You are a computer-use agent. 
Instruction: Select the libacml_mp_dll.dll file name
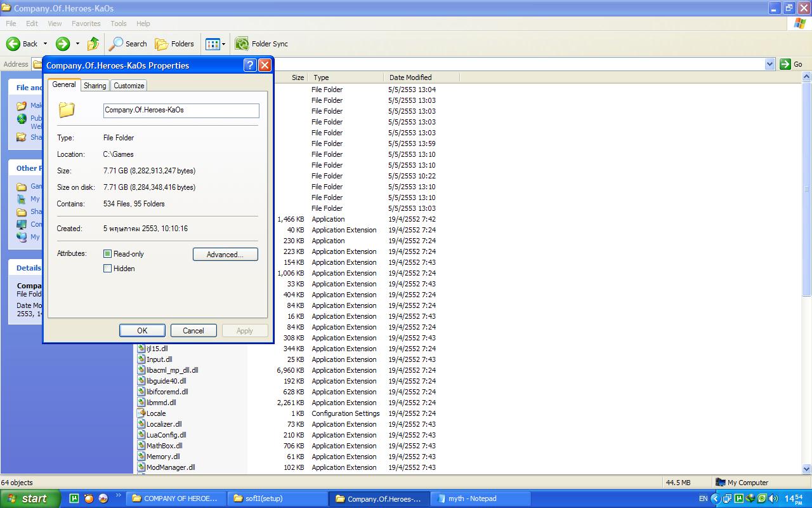(173, 370)
